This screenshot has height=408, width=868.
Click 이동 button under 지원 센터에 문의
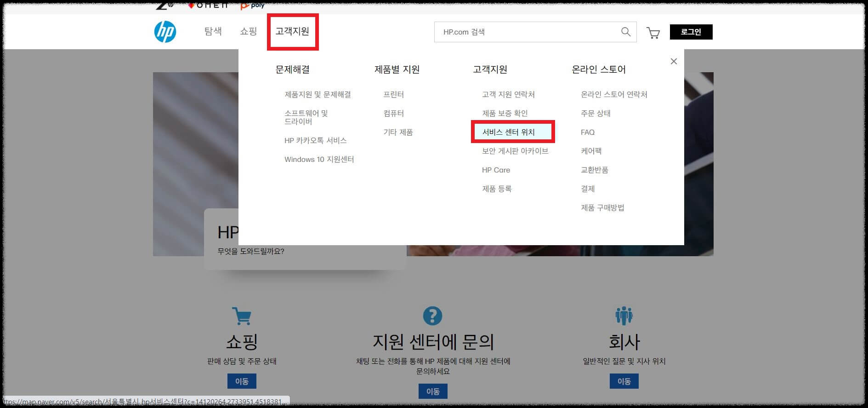coord(433,391)
